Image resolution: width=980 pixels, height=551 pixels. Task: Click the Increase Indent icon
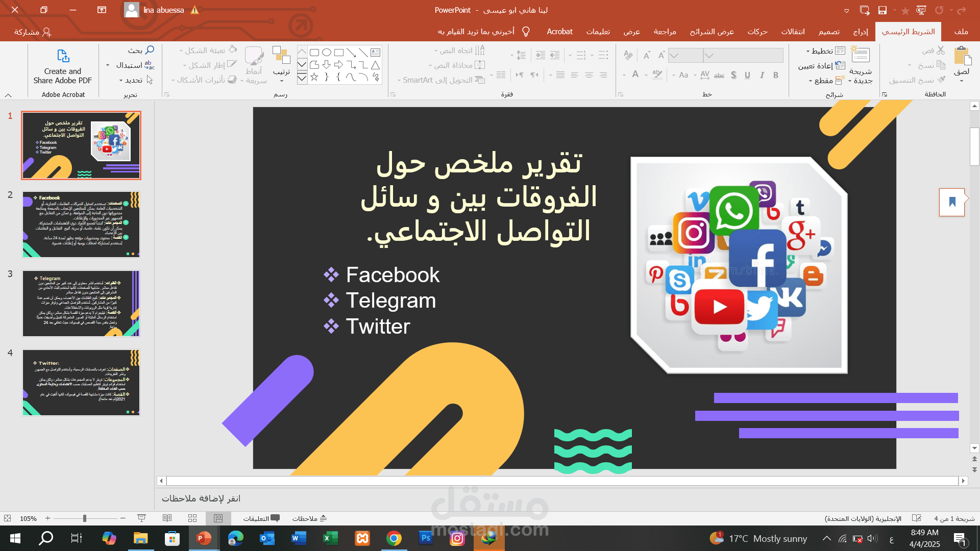tap(541, 55)
